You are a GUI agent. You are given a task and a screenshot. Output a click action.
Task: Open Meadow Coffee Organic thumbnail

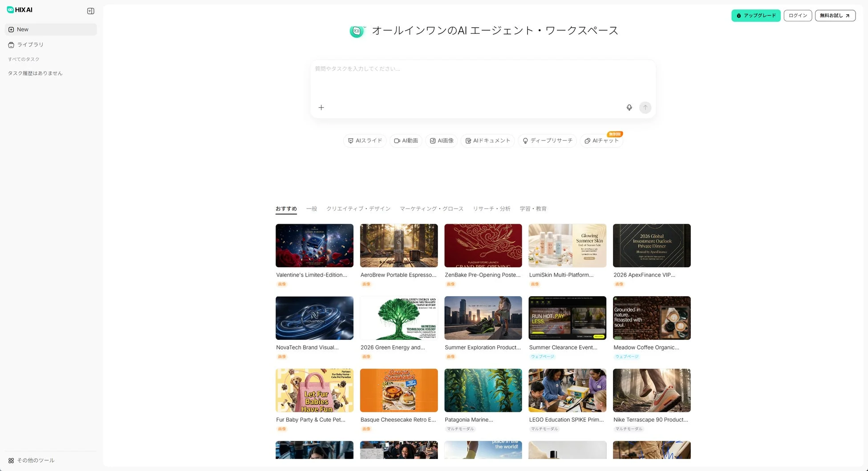[x=652, y=318]
